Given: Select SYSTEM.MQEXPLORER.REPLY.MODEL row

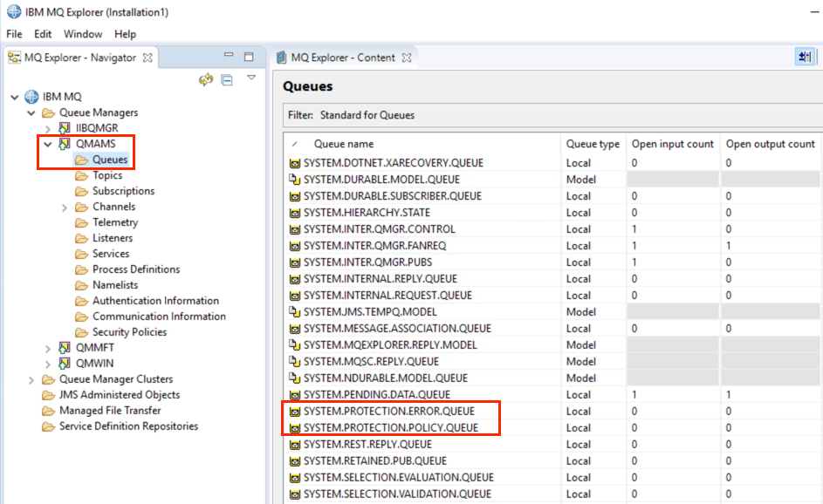Looking at the screenshot, I should pyautogui.click(x=553, y=345).
